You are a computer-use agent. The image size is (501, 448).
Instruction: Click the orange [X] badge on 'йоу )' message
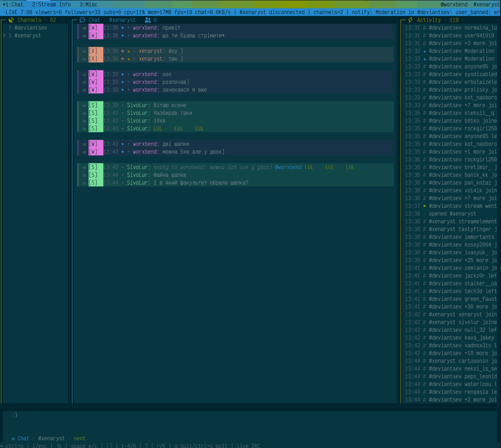(96, 51)
